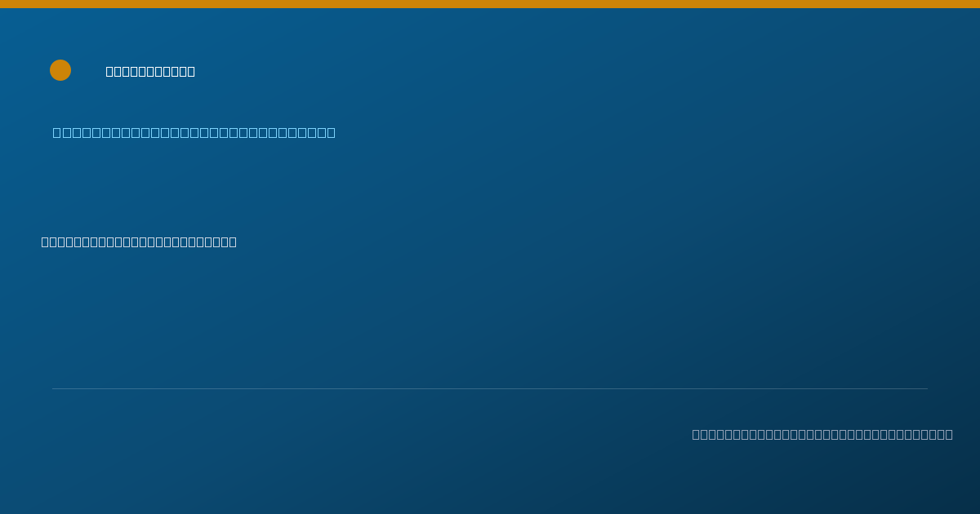
Task: Click the right end of the divider line
Action: [927, 388]
